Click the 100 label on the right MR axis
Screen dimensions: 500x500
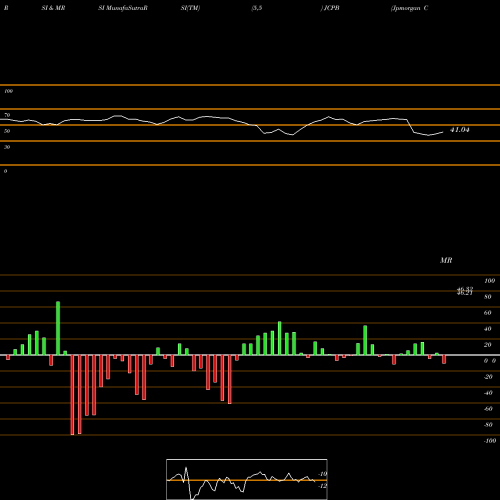(x=489, y=281)
